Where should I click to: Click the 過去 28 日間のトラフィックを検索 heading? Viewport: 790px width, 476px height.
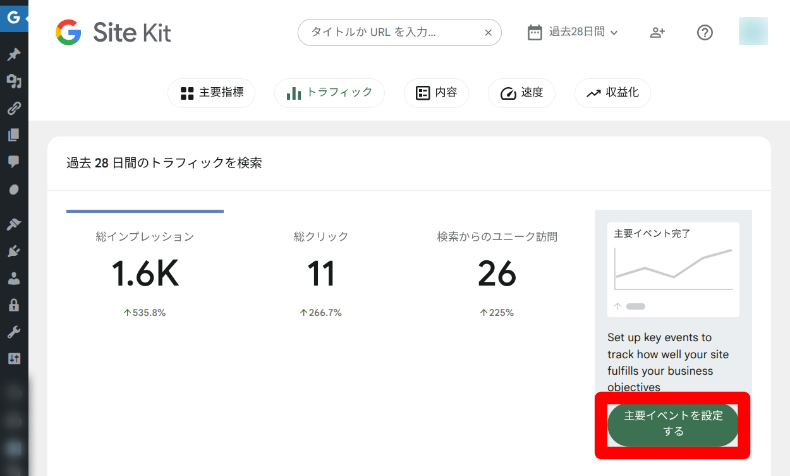pos(164,163)
